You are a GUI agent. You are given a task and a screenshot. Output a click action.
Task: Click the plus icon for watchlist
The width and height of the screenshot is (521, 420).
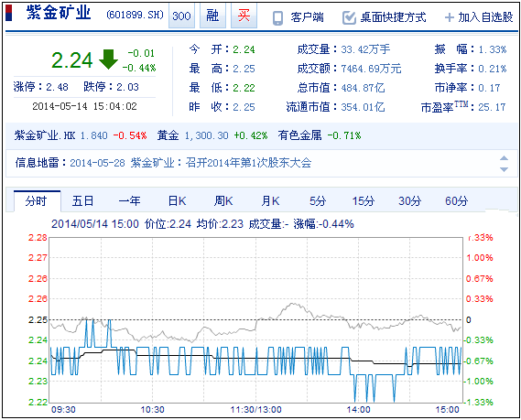click(x=450, y=17)
